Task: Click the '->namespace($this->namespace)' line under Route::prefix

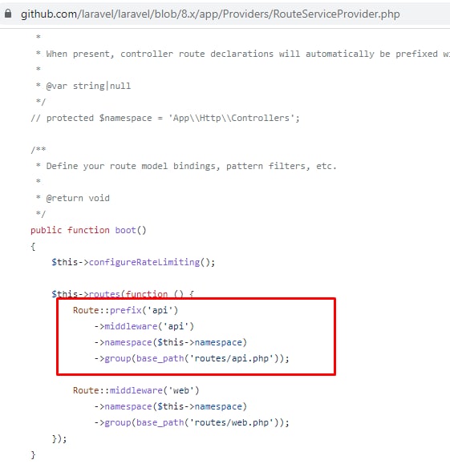Action: point(171,342)
